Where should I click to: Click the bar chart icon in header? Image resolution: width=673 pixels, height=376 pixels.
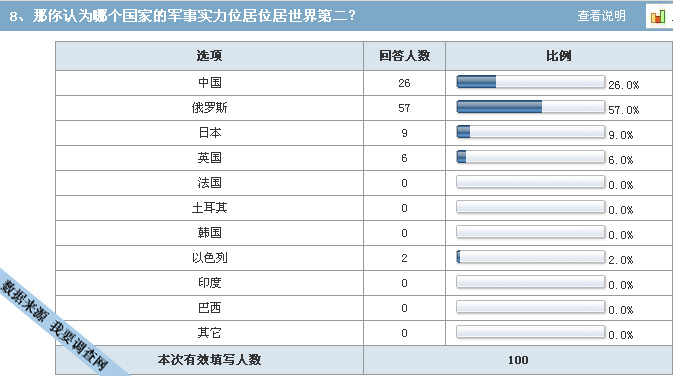(658, 17)
